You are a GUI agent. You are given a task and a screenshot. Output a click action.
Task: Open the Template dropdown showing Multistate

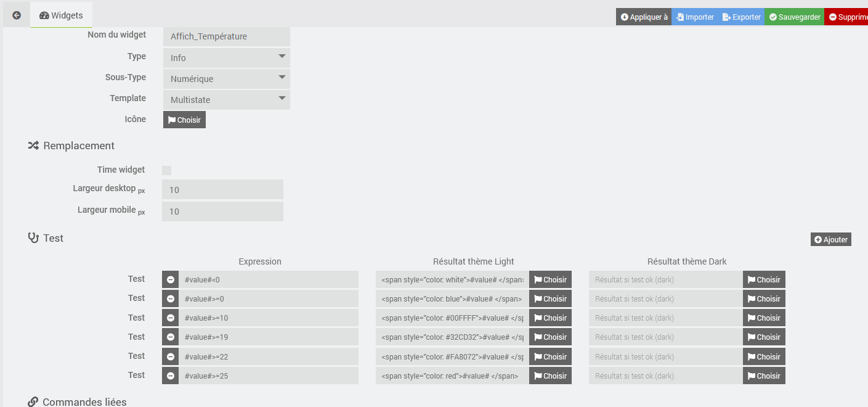pos(227,100)
